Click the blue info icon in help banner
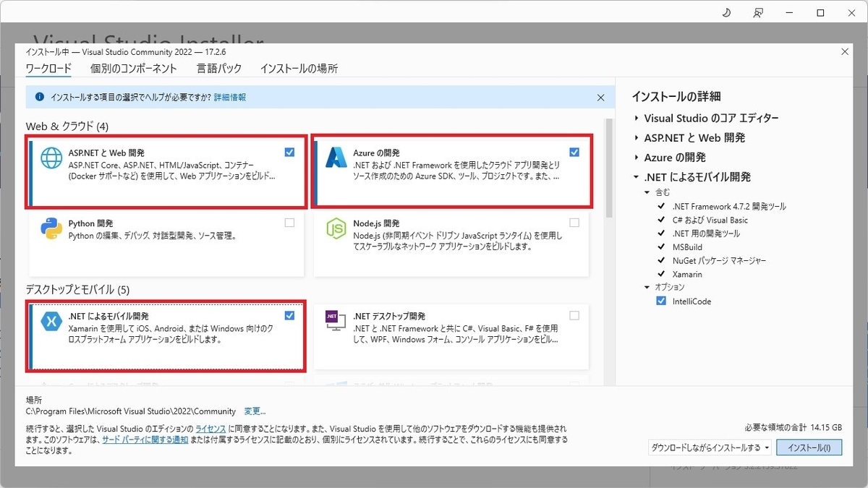Viewport: 868px width, 488px height. coord(40,97)
